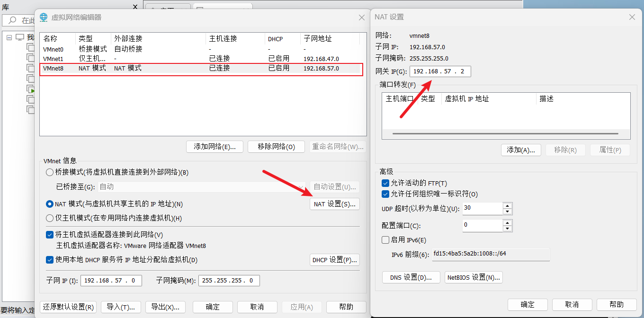Image resolution: width=644 pixels, height=318 pixels.
Task: Select 桥接模式 radio in VMnet 信息
Action: (x=49, y=172)
